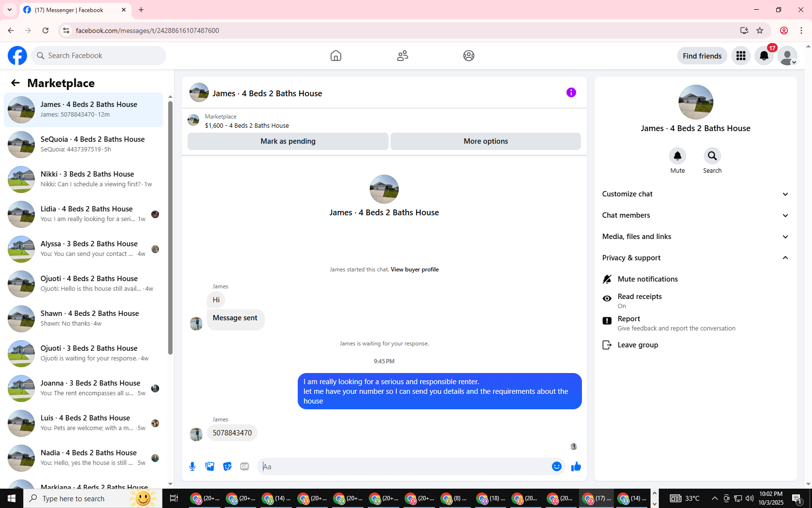Viewport: 812px width, 508px height.
Task: Click the browser address bar URL
Action: click(147, 30)
